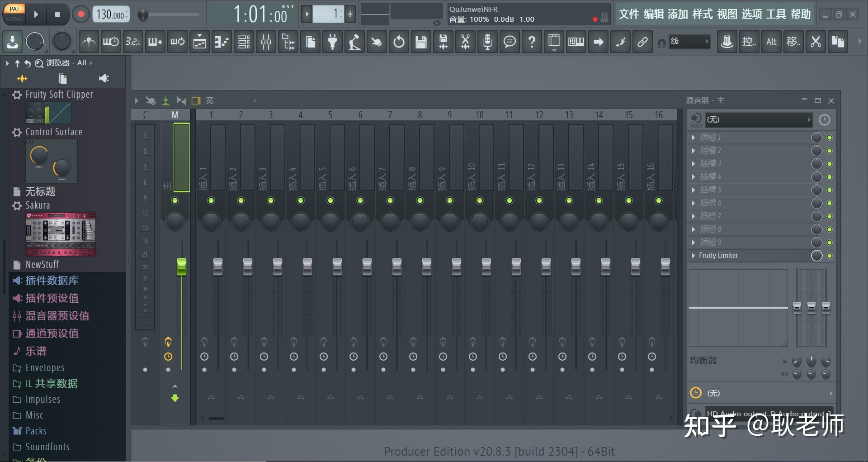Viewport: 868px width, 462px height.
Task: Open the 添加 menu
Action: pyautogui.click(x=678, y=14)
